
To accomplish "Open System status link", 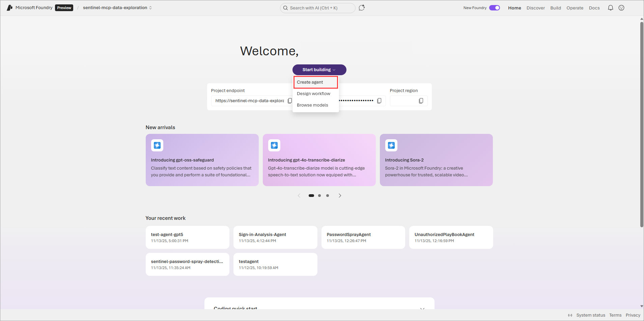I will point(591,315).
